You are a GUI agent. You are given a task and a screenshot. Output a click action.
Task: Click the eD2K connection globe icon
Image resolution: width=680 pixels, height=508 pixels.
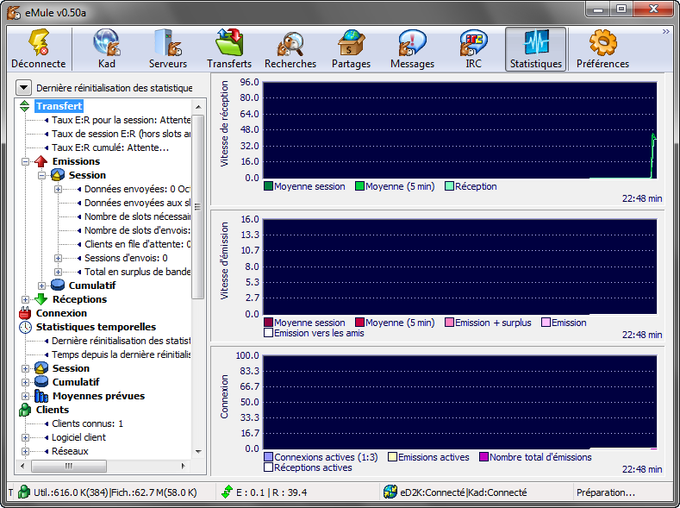coord(390,492)
